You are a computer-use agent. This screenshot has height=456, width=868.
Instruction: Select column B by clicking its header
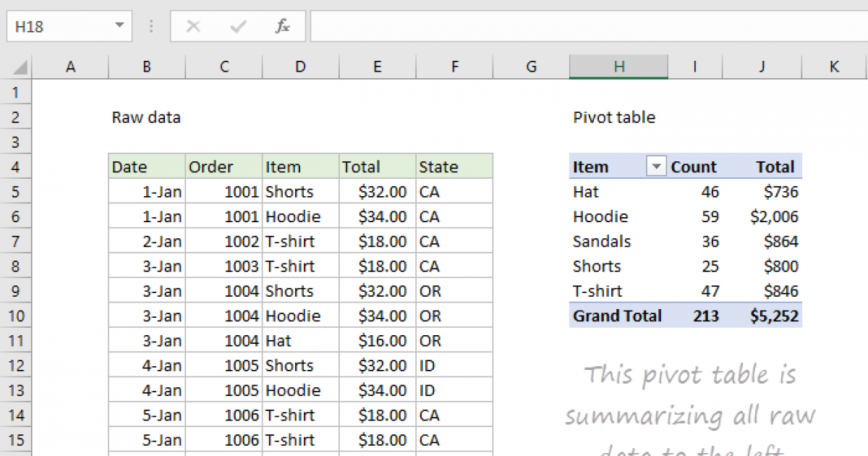point(146,66)
